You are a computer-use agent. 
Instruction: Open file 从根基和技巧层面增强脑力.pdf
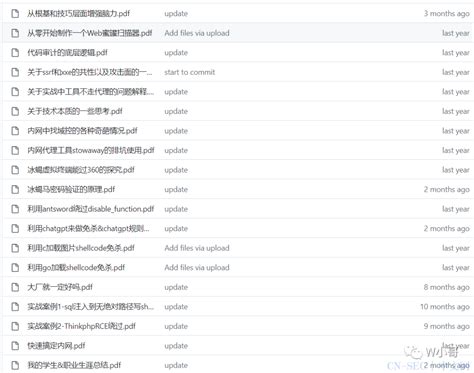pos(78,14)
